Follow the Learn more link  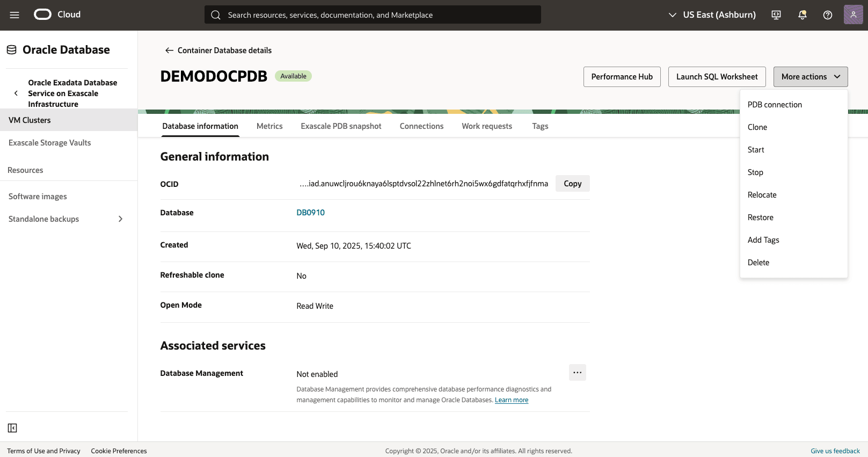click(x=512, y=400)
